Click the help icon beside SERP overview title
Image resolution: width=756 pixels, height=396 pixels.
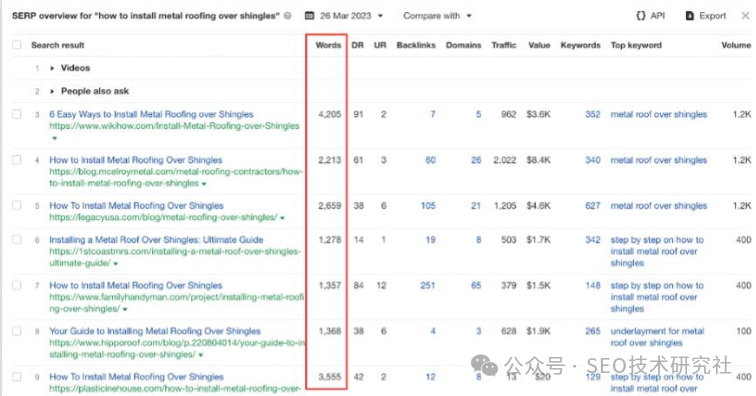[x=288, y=16]
